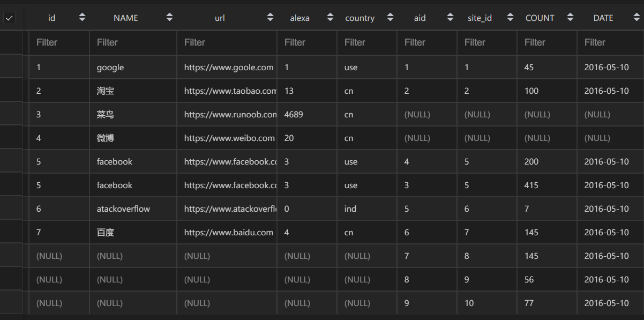644x320 pixels.
Task: Click the country cell 'cn' in the 百度 row
Action: pyautogui.click(x=367, y=233)
